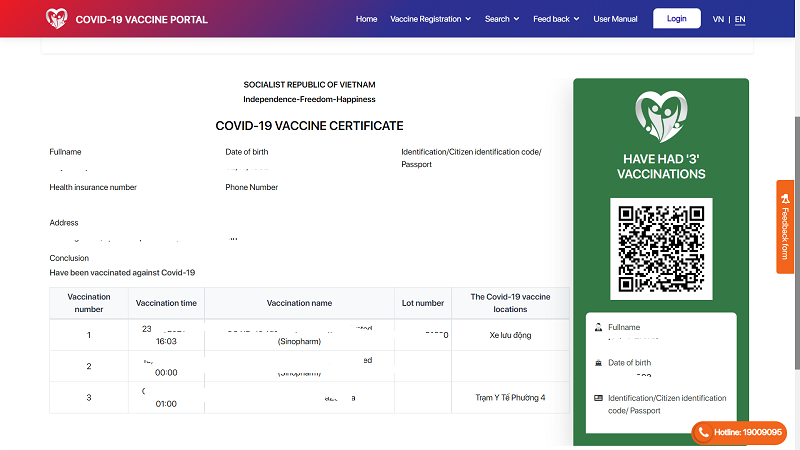
Task: Click the Health insurance number label
Action: pos(93,187)
